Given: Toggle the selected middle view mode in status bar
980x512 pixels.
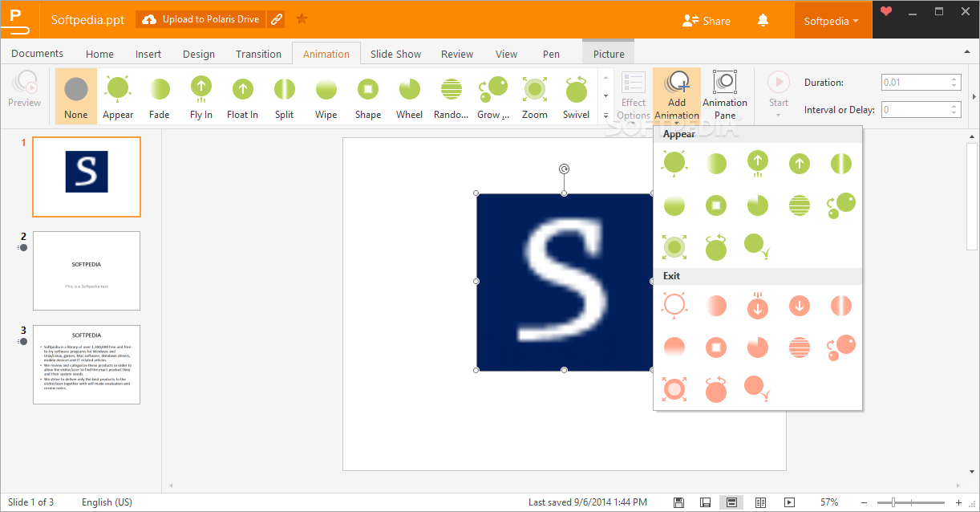Looking at the screenshot, I should point(731,502).
